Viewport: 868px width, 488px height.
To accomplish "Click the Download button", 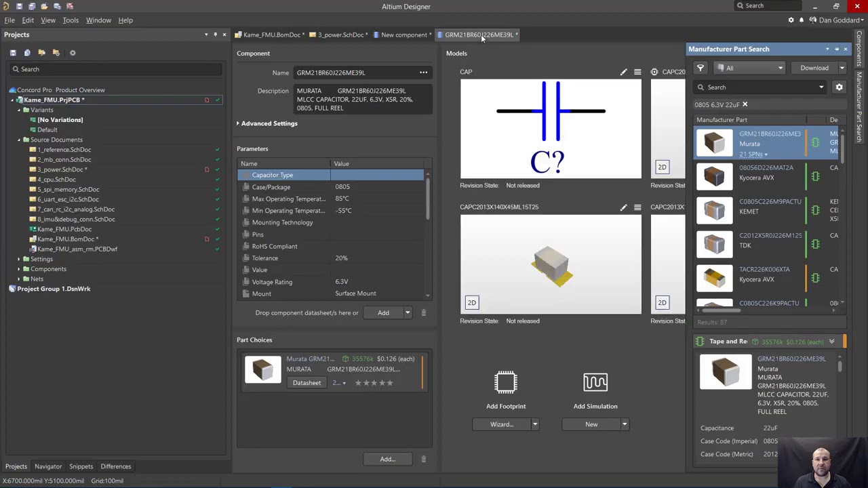I will (x=814, y=68).
